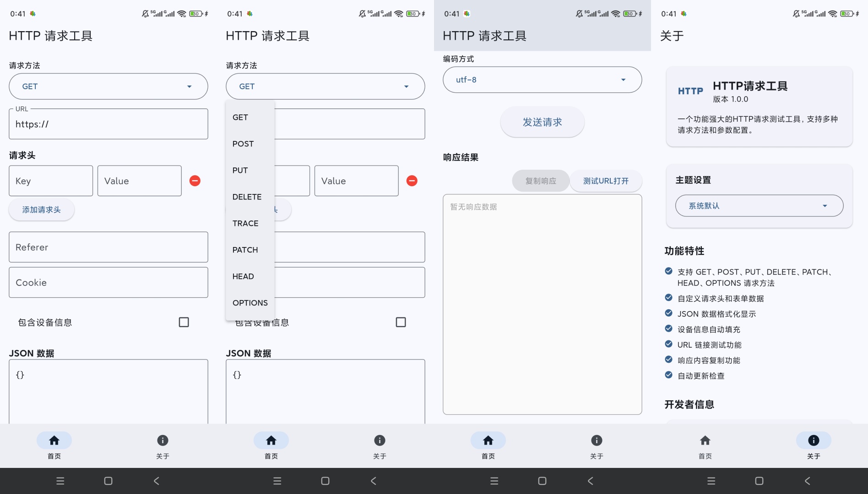The height and width of the screenshot is (494, 868).
Task: Choose TRACE from method list
Action: click(x=250, y=223)
